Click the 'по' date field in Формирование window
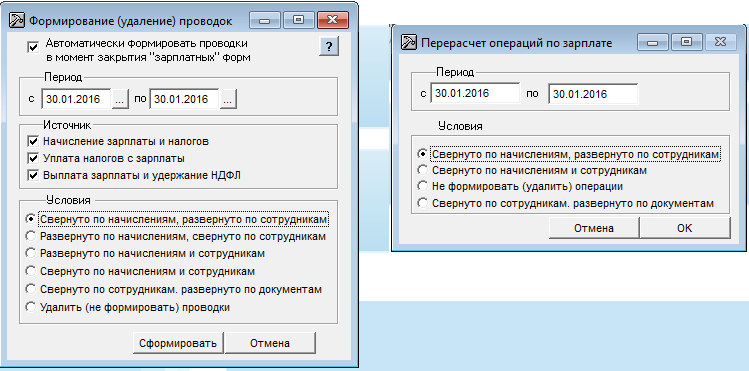The image size is (749, 371). pos(184,99)
